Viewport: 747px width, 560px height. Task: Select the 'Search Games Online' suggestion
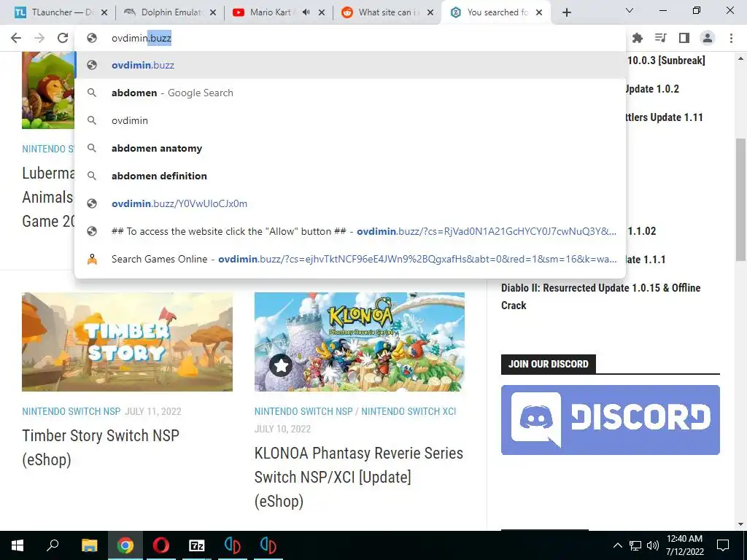(350, 259)
